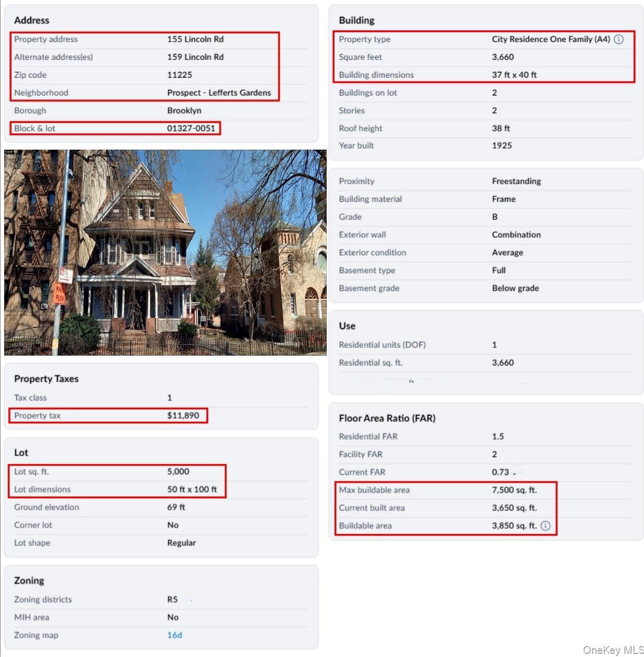Select the exterior condition value Average
The image size is (644, 657).
click(x=507, y=252)
